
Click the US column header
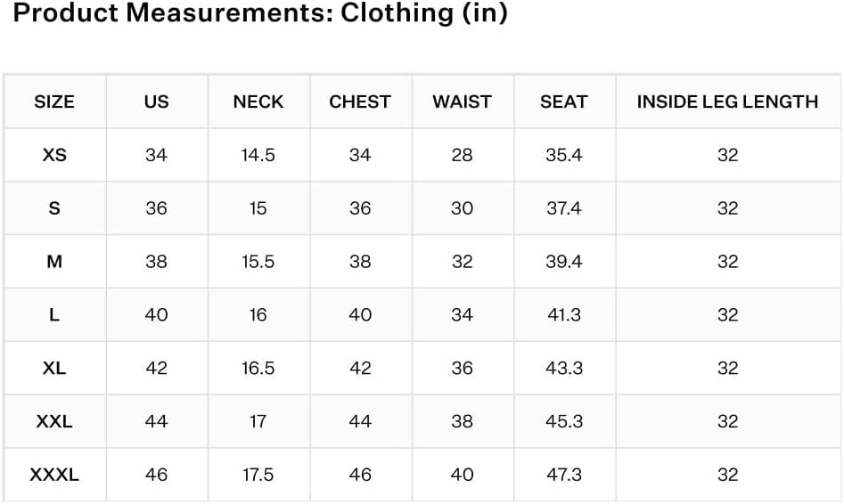point(157,102)
